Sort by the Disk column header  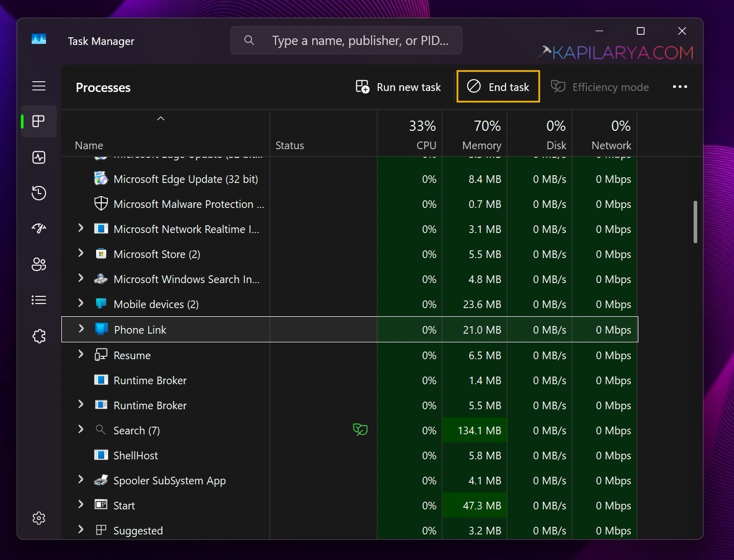tap(539, 133)
